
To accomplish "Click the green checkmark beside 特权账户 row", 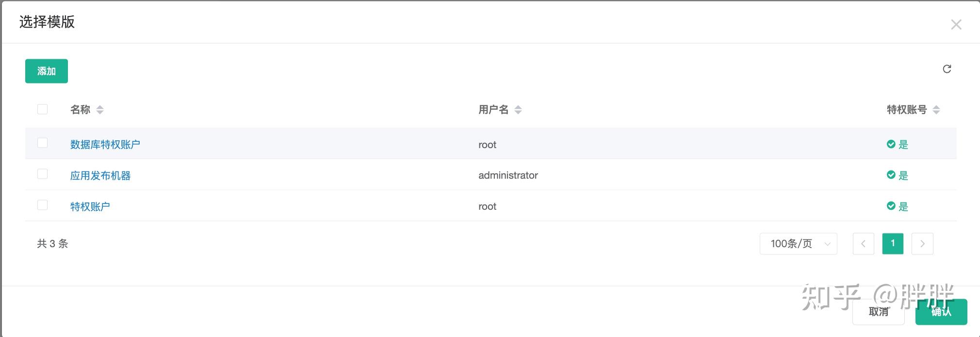I will [x=891, y=206].
